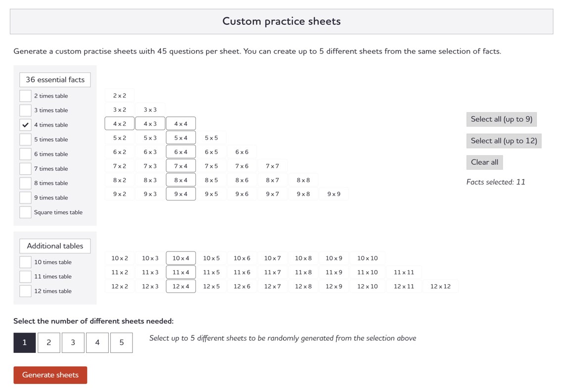Choose 3 different sheets
The width and height of the screenshot is (564, 392).
[x=73, y=343]
